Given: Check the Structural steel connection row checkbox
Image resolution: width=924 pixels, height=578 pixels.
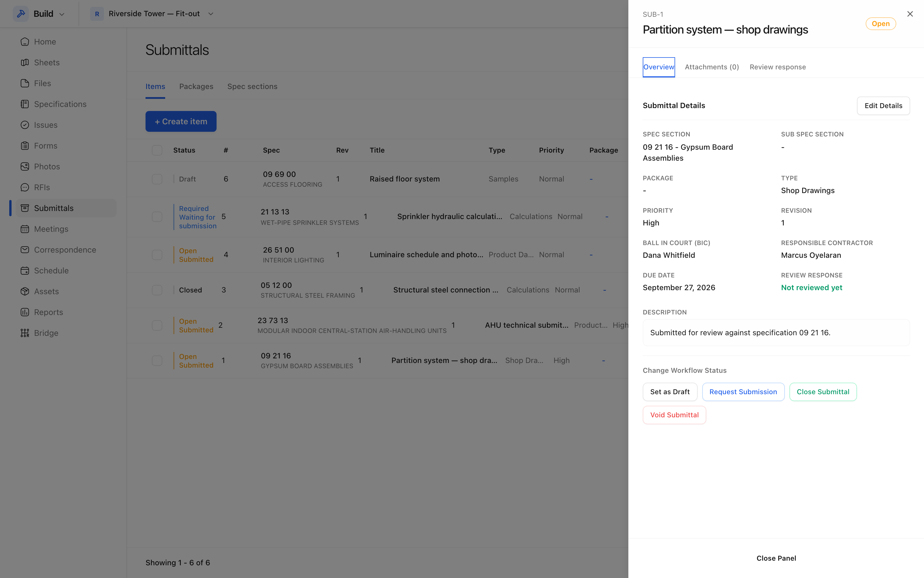Looking at the screenshot, I should 157,290.
